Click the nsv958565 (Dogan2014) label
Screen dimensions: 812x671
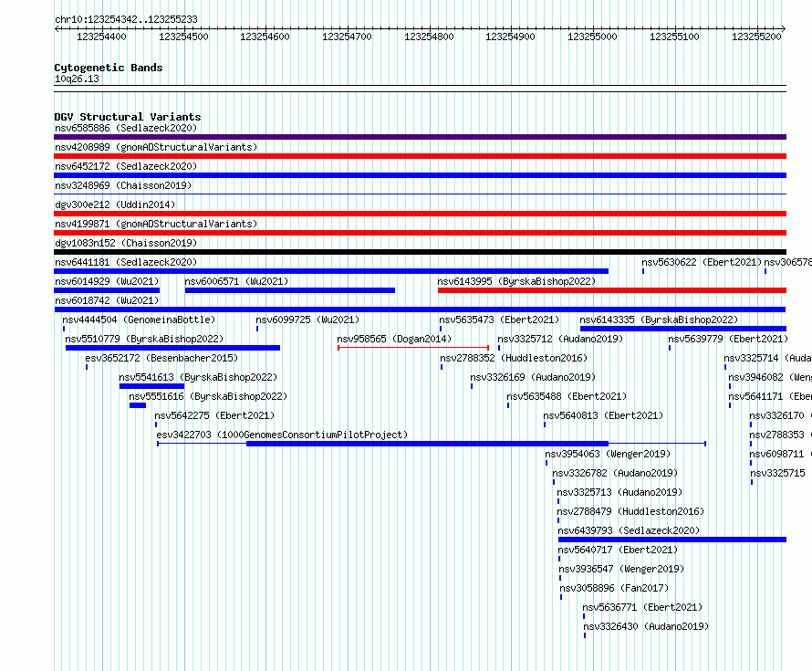[394, 339]
